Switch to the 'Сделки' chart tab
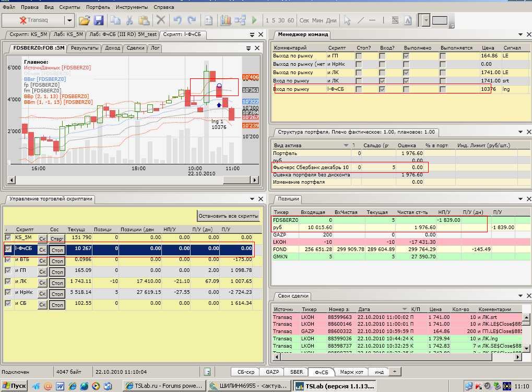The image size is (532, 392). [135, 48]
